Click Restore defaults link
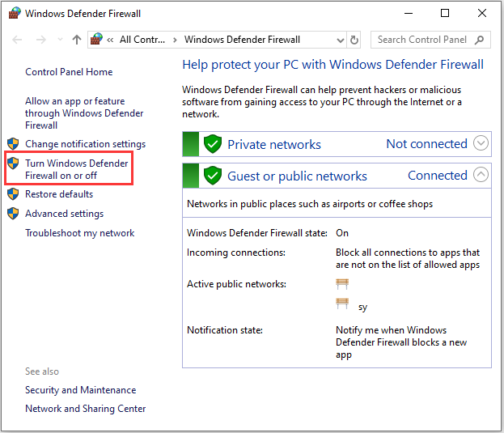This screenshot has height=433, width=504. pos(59,194)
